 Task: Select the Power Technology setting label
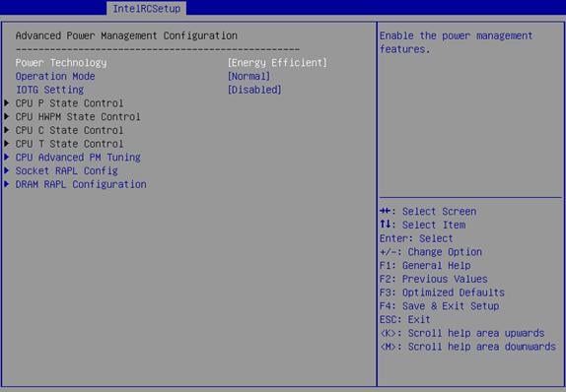click(61, 63)
